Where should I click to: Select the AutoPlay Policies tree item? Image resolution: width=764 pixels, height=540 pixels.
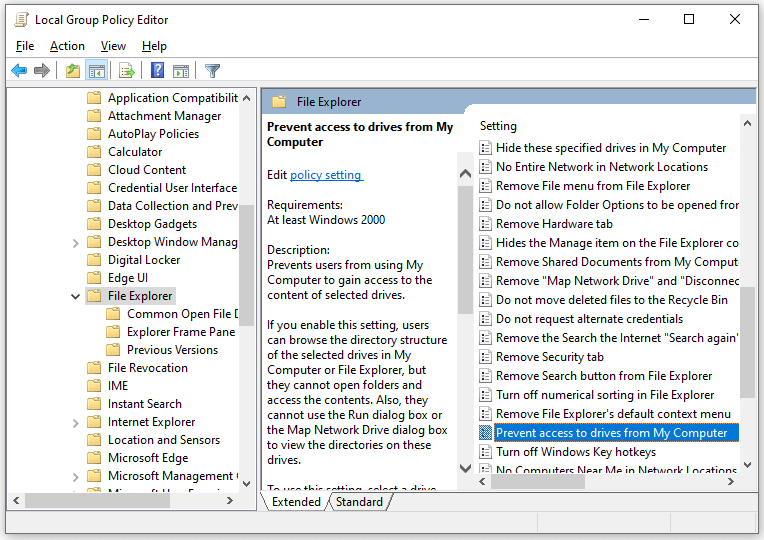(153, 134)
